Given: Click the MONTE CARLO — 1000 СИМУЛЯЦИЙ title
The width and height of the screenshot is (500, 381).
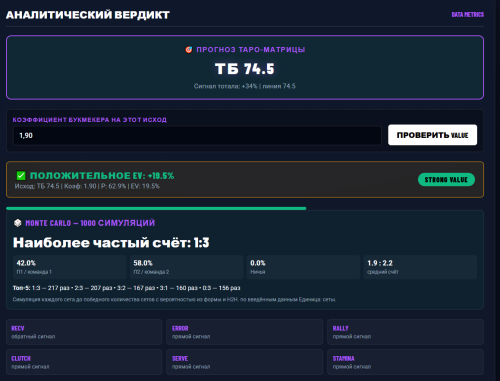Looking at the screenshot, I should 90,223.
